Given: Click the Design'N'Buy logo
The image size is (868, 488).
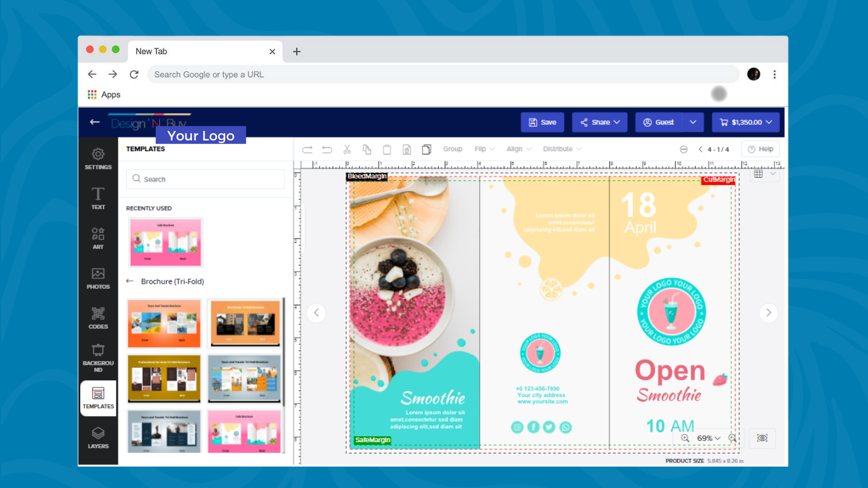Looking at the screenshot, I should [149, 123].
